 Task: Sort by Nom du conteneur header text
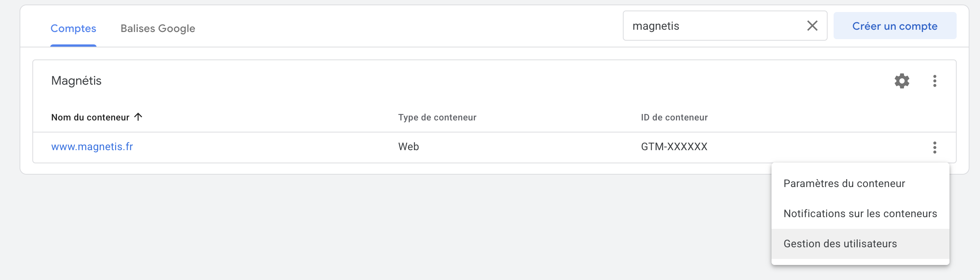click(90, 117)
